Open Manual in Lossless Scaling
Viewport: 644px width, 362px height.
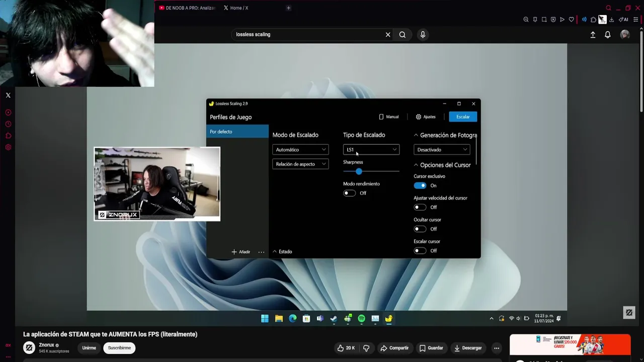388,117
